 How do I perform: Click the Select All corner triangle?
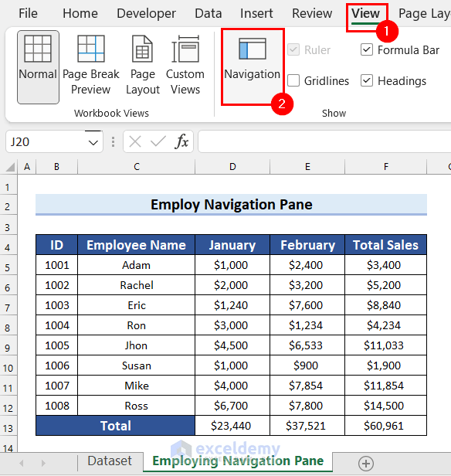tap(10, 167)
